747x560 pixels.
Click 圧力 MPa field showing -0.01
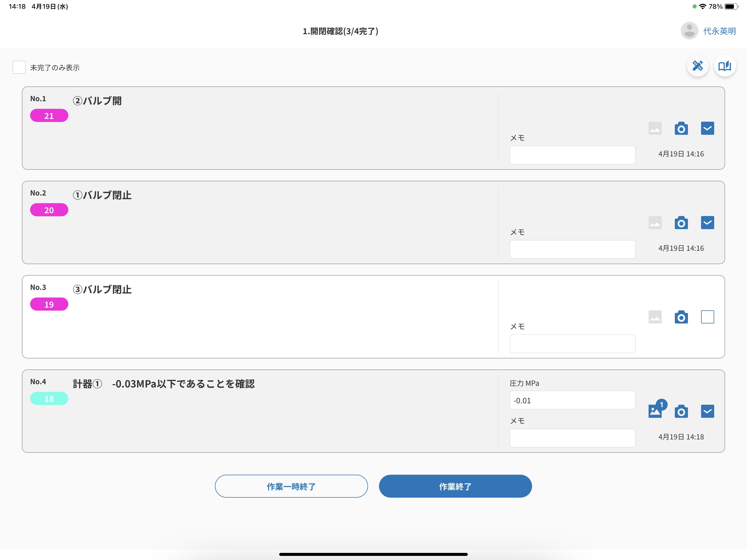click(572, 400)
